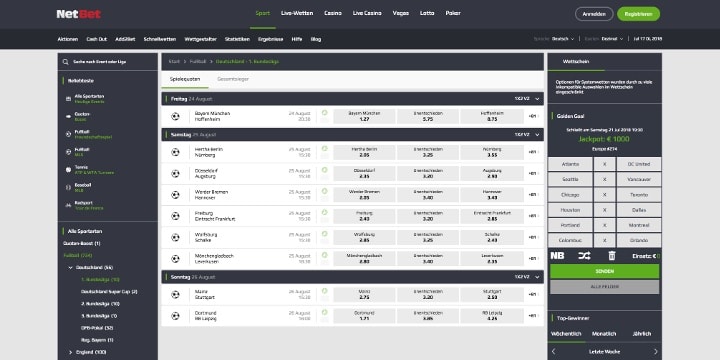Click the NetBet logo
This screenshot has height=360, width=720.
(79, 14)
